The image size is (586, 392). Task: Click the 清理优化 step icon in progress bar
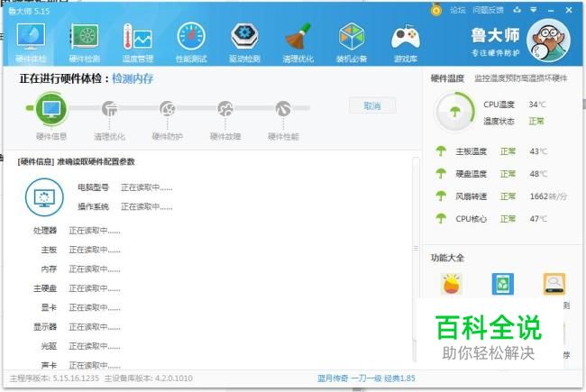tap(109, 108)
